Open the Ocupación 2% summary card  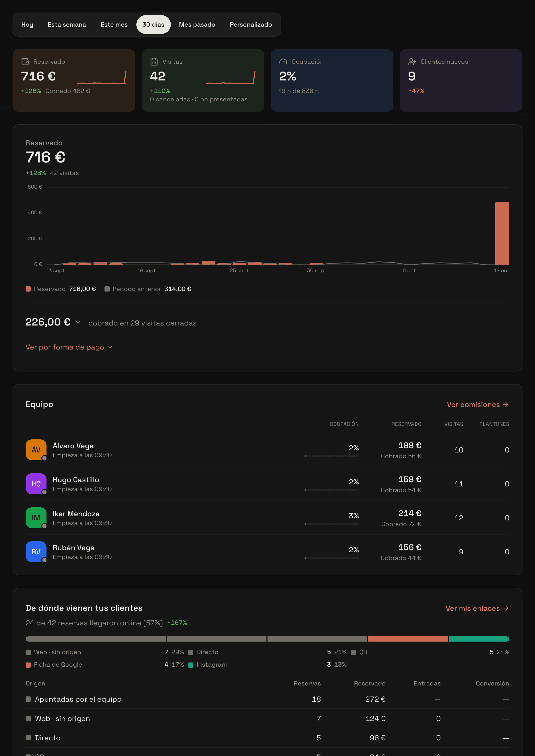pyautogui.click(x=332, y=80)
